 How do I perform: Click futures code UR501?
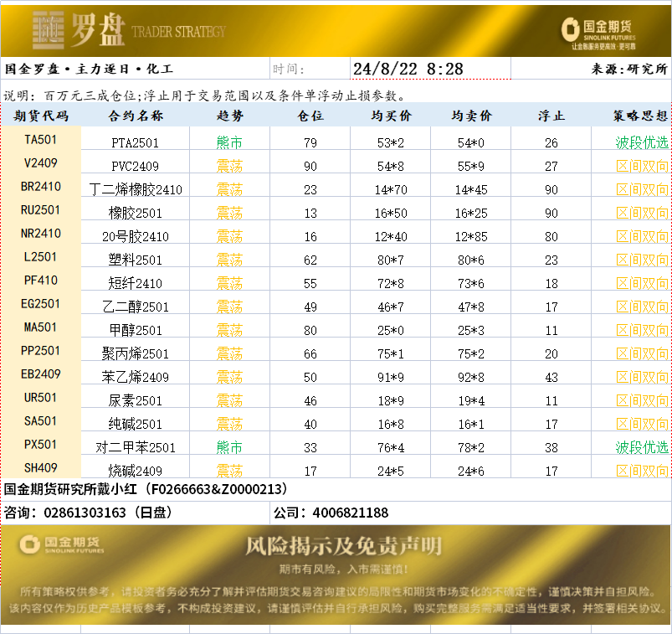(41, 398)
